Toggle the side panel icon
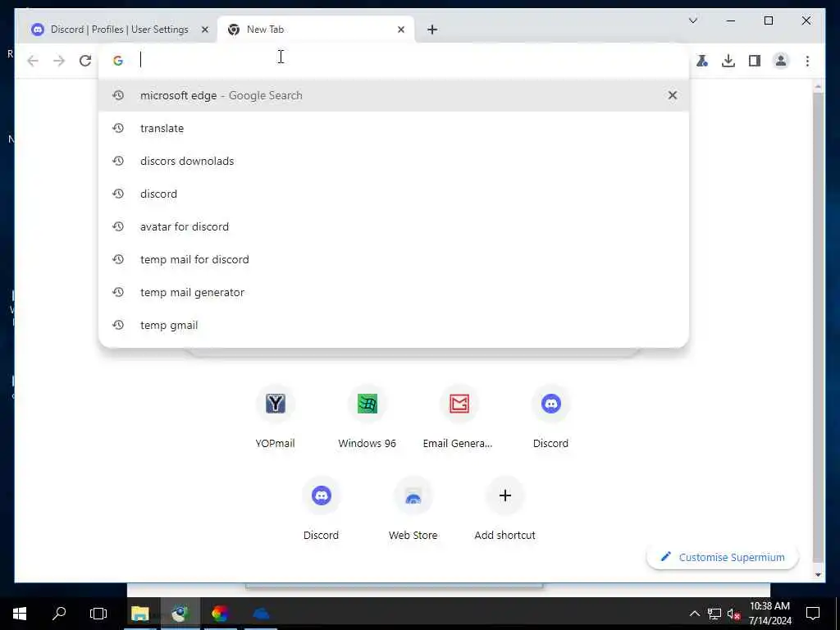 [755, 61]
